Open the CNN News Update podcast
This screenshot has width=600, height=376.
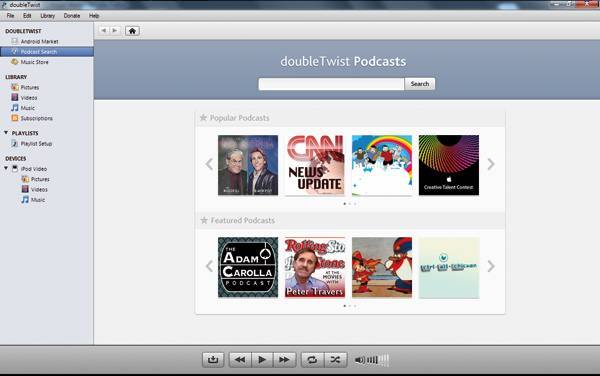[315, 165]
